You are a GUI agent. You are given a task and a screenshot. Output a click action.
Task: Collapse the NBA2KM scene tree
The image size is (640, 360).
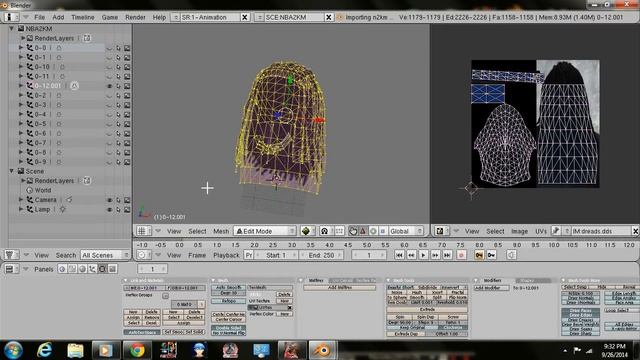point(12,29)
